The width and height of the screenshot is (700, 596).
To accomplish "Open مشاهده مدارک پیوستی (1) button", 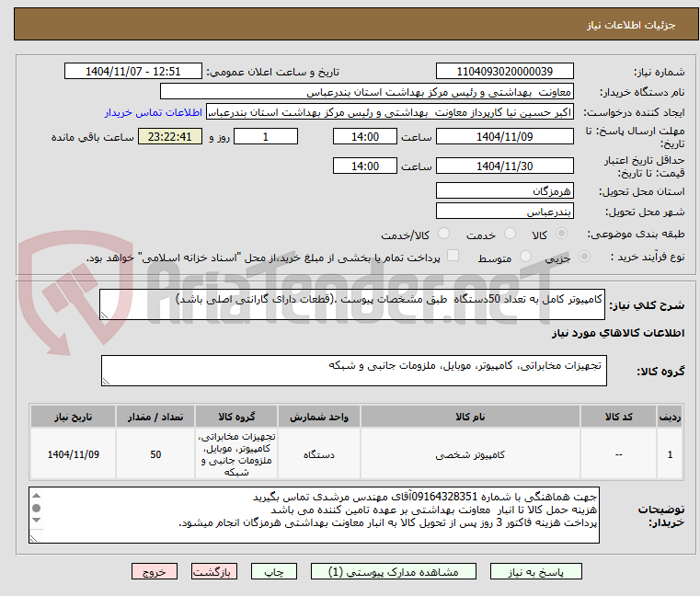I will pyautogui.click(x=394, y=571).
